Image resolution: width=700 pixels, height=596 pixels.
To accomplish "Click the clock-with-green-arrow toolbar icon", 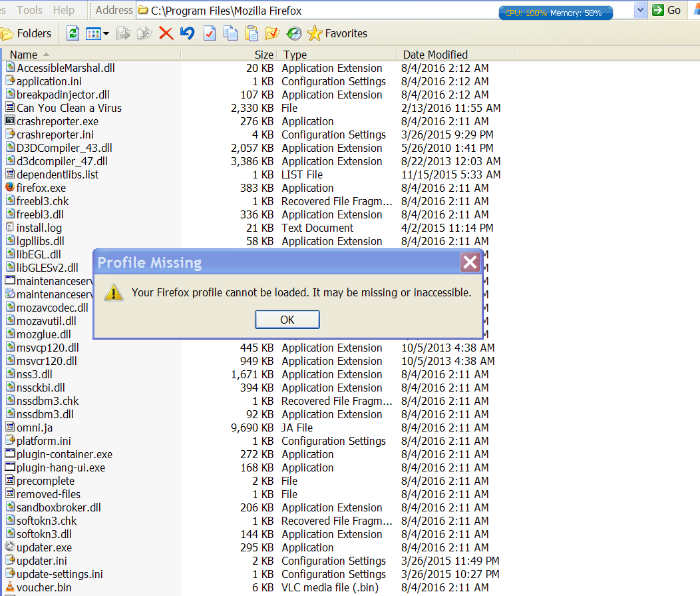I will coord(293,33).
